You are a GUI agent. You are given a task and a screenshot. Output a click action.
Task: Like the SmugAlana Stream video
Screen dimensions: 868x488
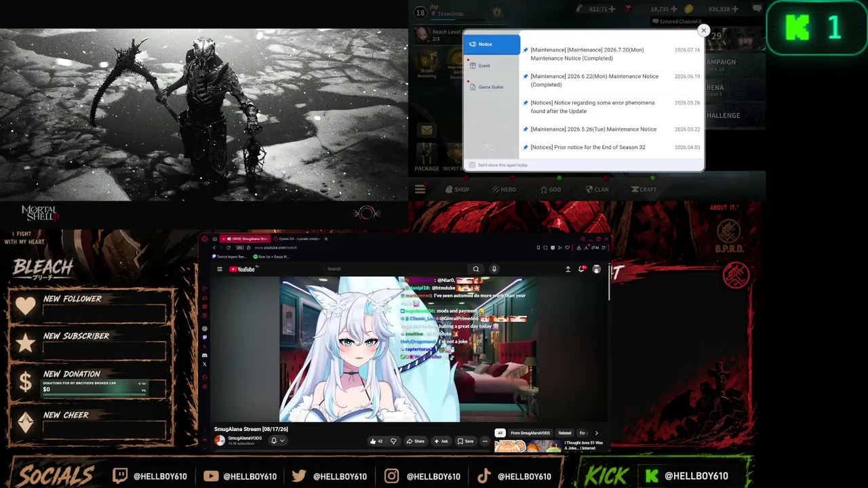point(376,441)
